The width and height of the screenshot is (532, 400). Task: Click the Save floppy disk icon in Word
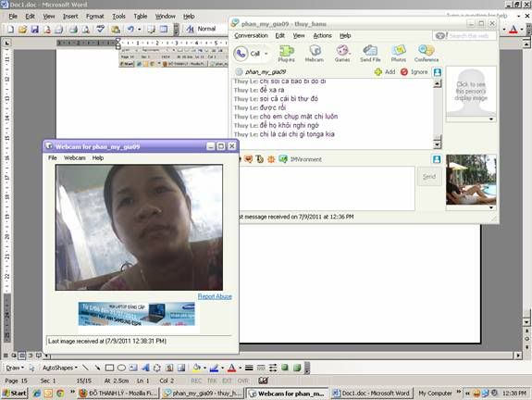click(x=34, y=30)
